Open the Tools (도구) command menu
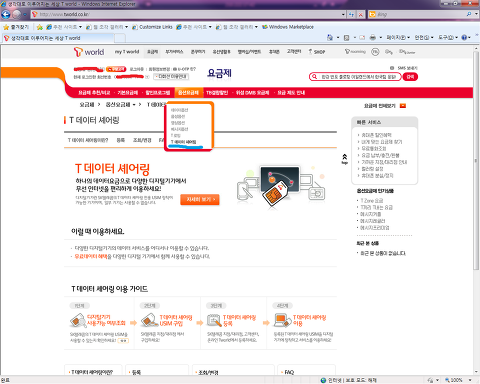 pyautogui.click(x=448, y=38)
